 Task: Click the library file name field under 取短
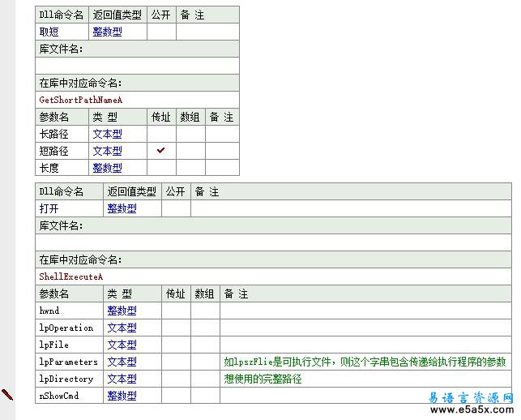tap(137, 66)
